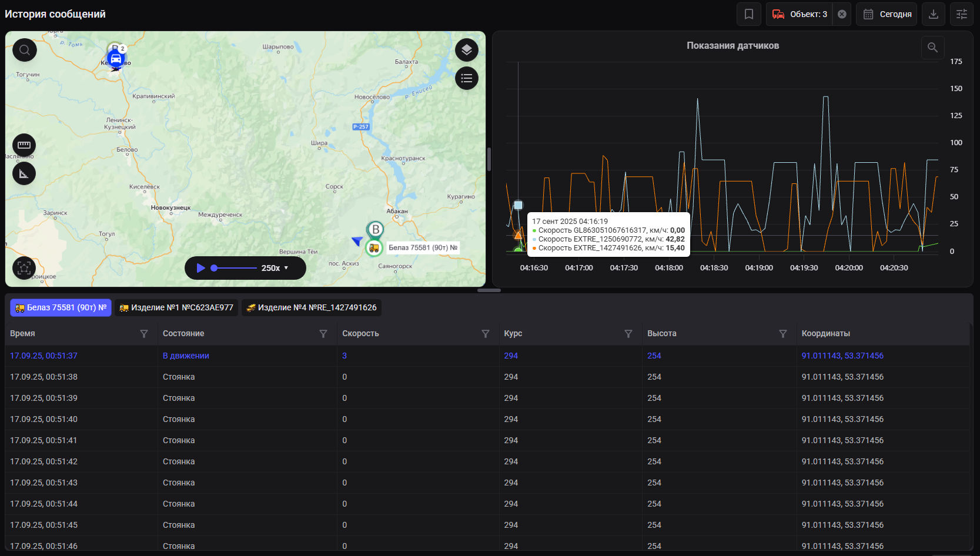Expand the 250x playback speed dropdown
This screenshot has height=556, width=980.
(x=275, y=268)
